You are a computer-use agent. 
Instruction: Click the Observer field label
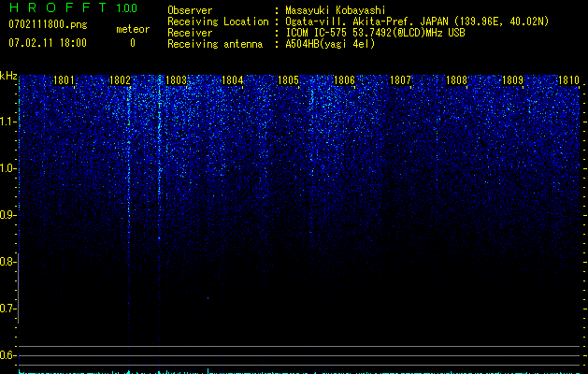coord(190,10)
